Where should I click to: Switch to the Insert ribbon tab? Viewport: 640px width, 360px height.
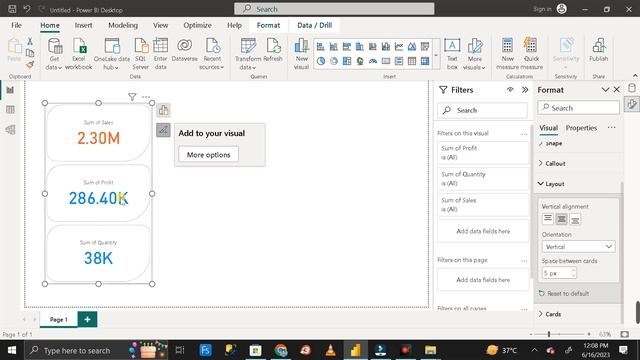tap(83, 25)
